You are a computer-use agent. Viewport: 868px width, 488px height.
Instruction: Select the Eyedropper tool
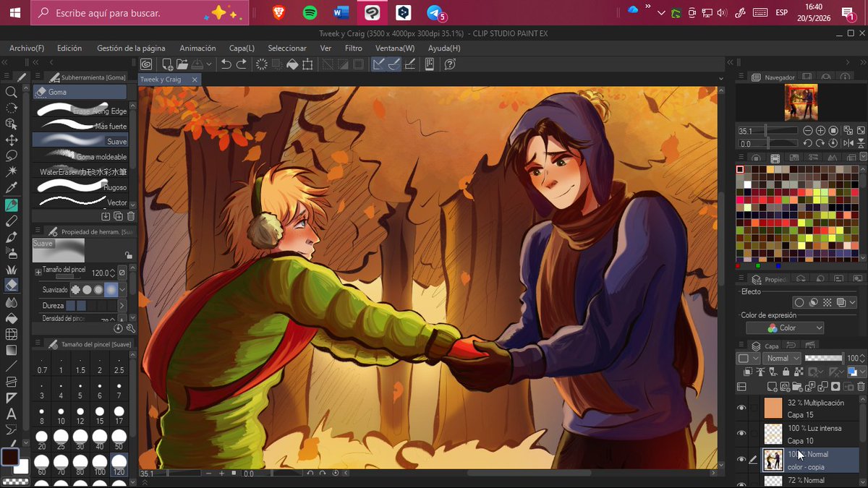11,188
